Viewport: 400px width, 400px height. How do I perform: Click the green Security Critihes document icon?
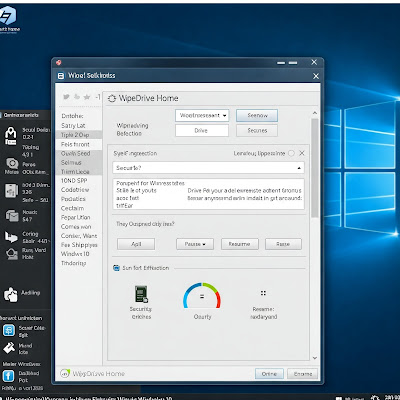click(141, 294)
